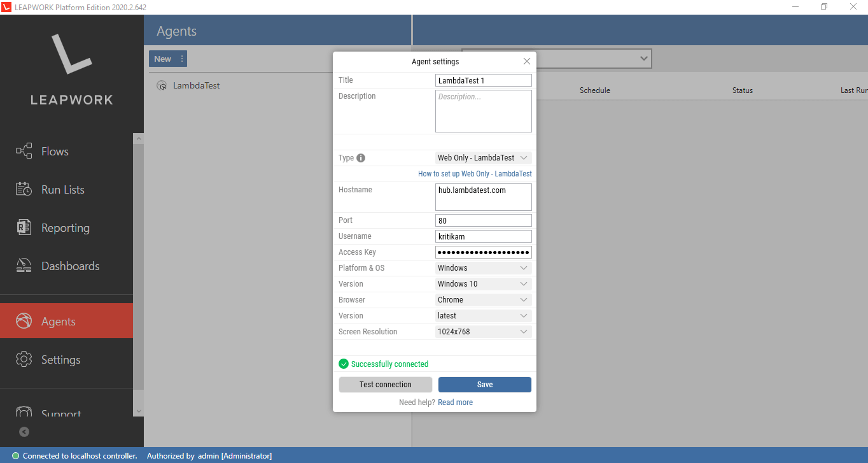Viewport: 868px width, 463px height.
Task: Click the Flows icon in sidebar
Action: (24, 152)
